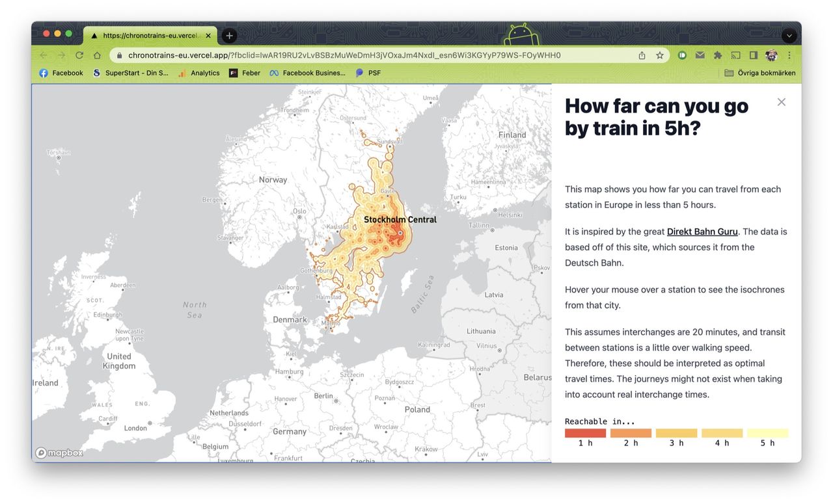Open the Facebook bookmark
This screenshot has height=504, width=833.
tap(61, 73)
